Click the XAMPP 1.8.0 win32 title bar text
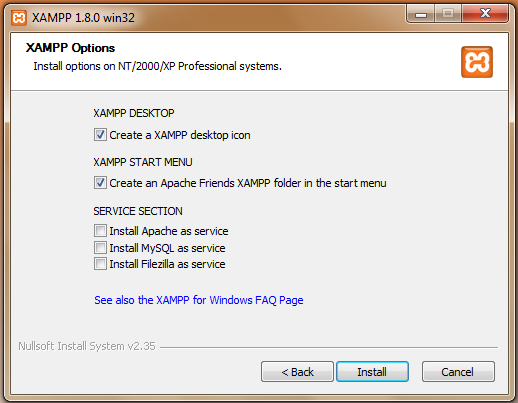The width and height of the screenshot is (518, 403). coord(83,18)
